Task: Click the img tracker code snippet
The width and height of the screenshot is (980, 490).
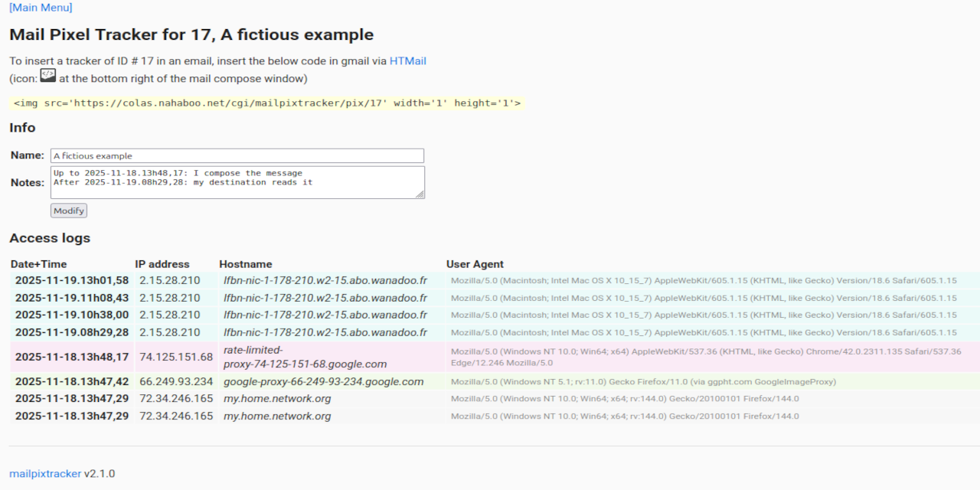Action: click(267, 103)
